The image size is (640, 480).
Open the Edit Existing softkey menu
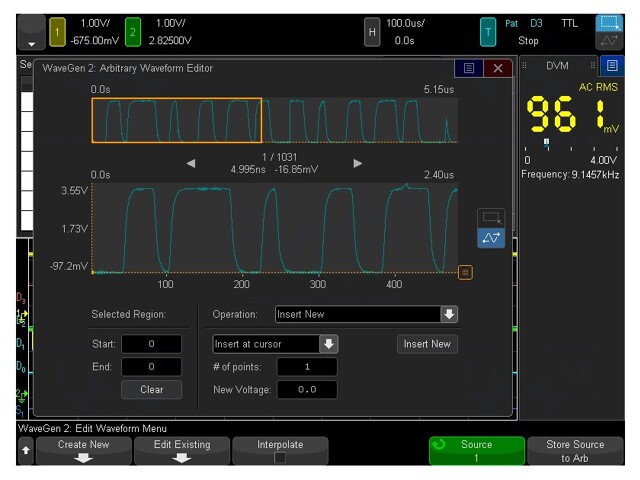tap(181, 451)
